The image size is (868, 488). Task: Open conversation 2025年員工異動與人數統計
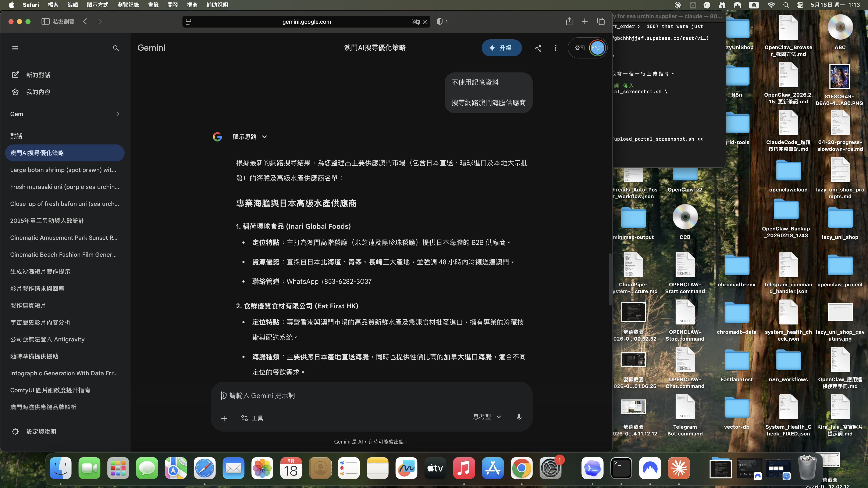pyautogui.click(x=65, y=220)
